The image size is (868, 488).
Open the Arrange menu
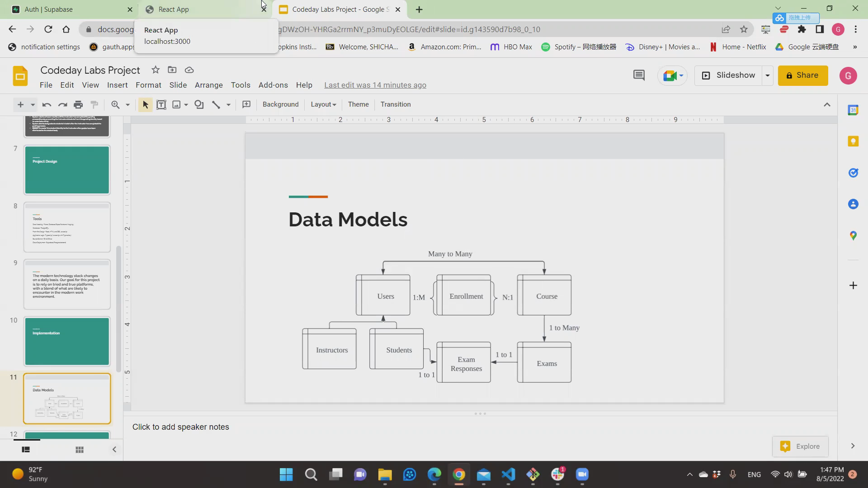click(x=208, y=85)
